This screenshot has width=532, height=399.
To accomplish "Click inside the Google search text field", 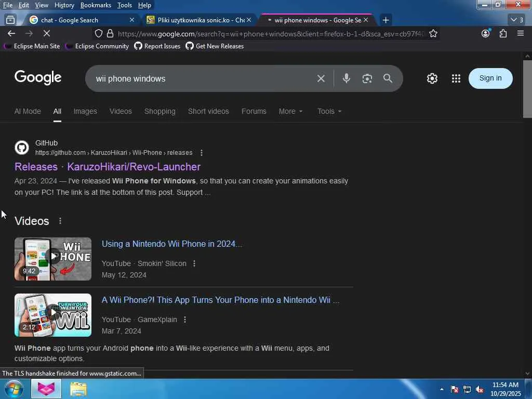I will [204, 79].
